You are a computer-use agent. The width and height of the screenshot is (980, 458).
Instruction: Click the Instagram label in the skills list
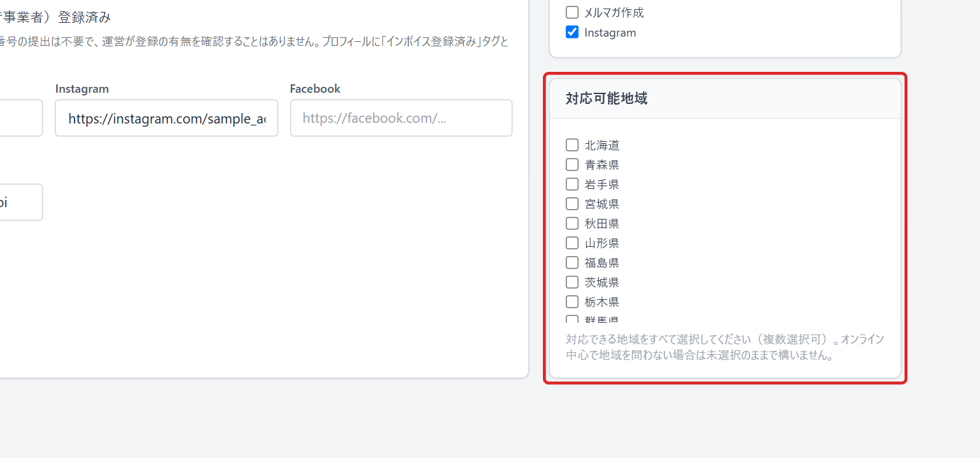pos(610,32)
